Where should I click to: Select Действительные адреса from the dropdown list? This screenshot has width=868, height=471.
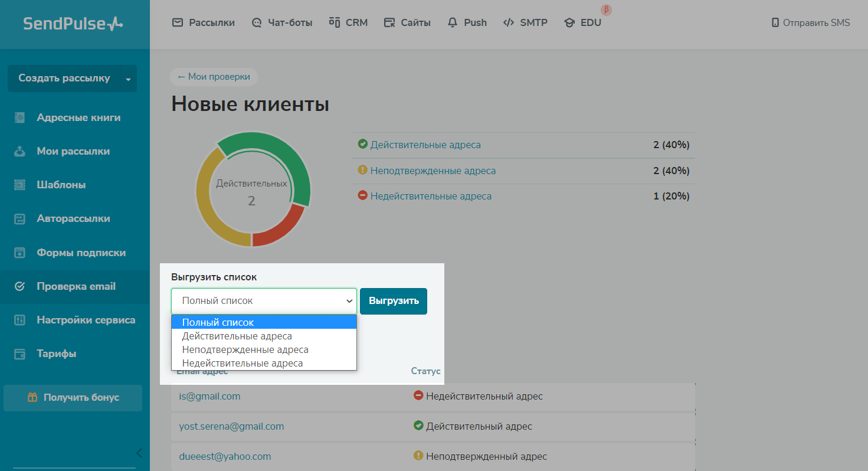237,336
